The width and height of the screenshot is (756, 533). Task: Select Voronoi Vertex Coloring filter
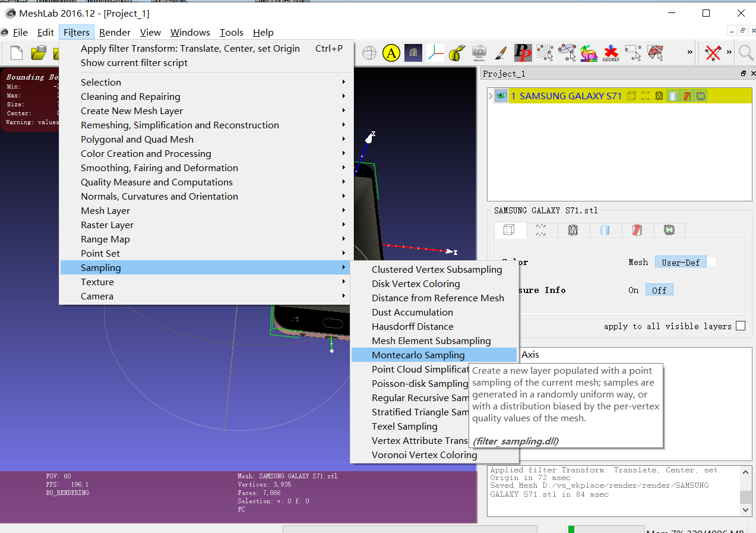point(434,455)
